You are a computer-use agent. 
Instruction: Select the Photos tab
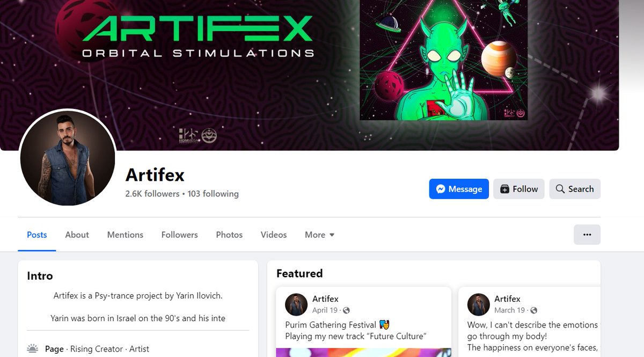tap(229, 235)
